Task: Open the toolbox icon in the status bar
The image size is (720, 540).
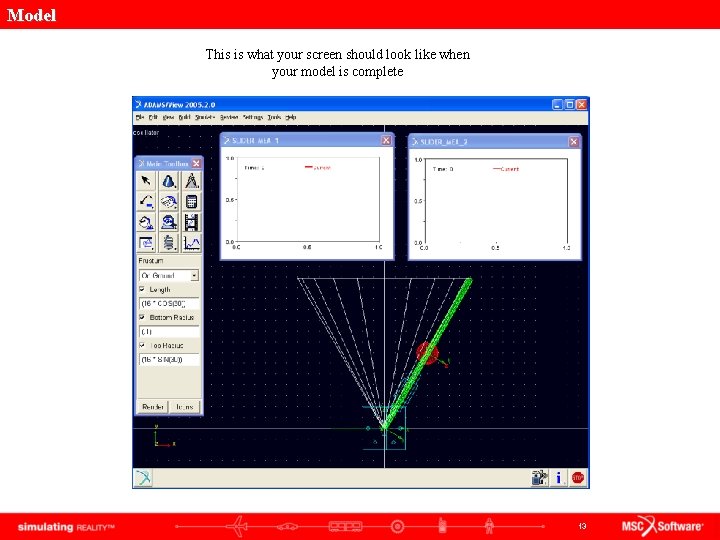Action: [540, 478]
